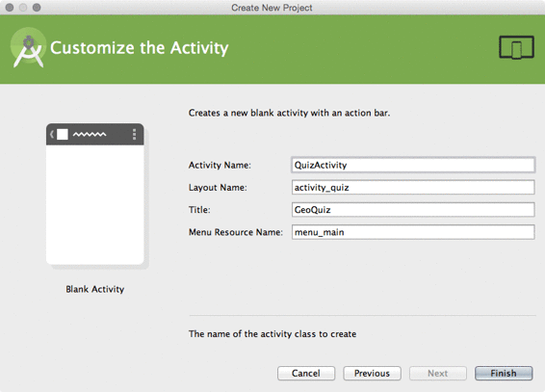The height and width of the screenshot is (392, 545).
Task: Focus the Layout Name field
Action: 413,187
